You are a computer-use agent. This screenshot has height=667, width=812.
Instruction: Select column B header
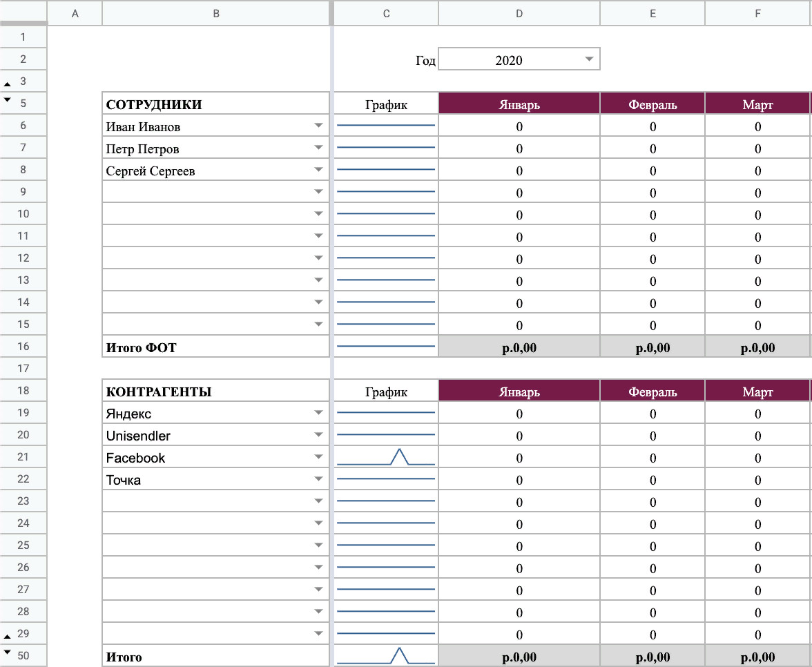pos(216,14)
